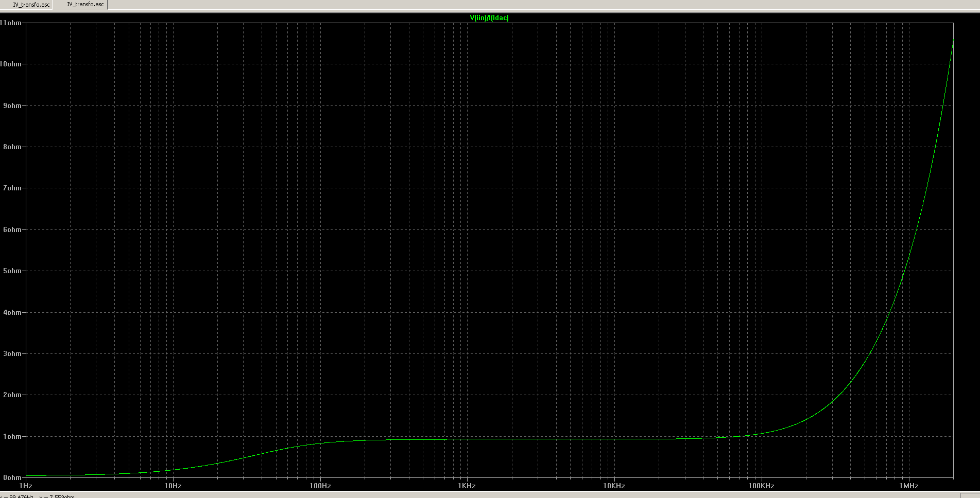The width and height of the screenshot is (980, 498).
Task: Click the 4ohm vertical axis label
Action: pos(12,313)
